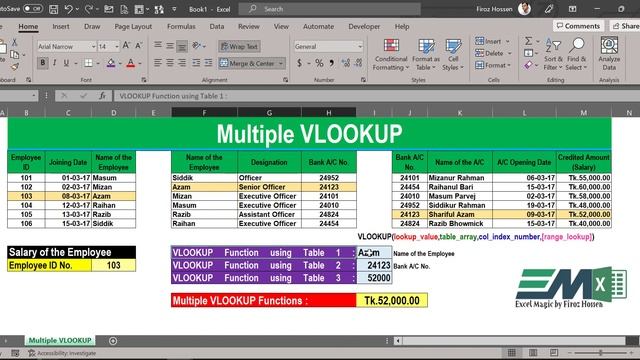Open Sort & Filter menu
The width and height of the screenshot is (640, 360).
click(x=553, y=55)
